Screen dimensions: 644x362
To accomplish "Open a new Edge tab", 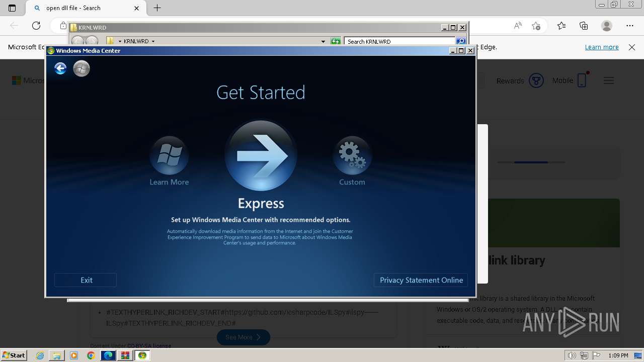I will click(x=157, y=8).
